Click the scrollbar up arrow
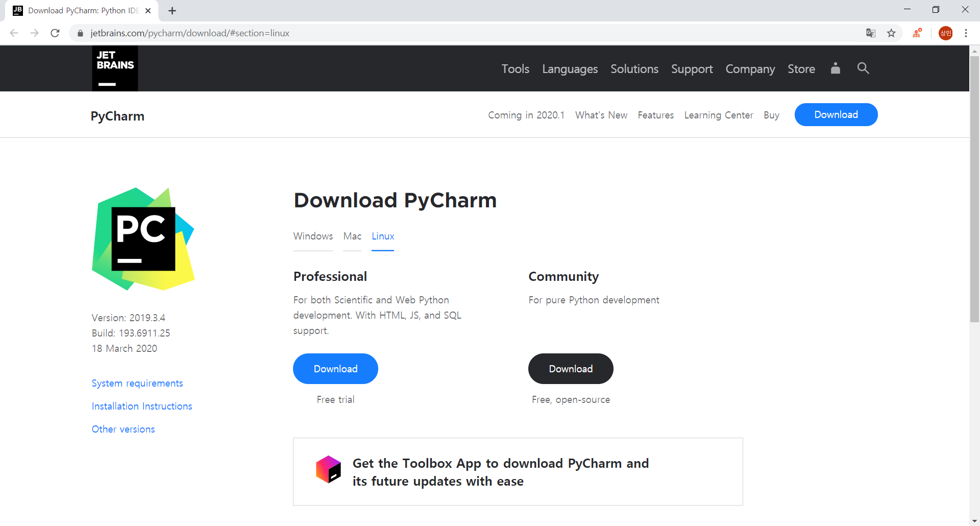This screenshot has width=980, height=526. click(x=974, y=51)
